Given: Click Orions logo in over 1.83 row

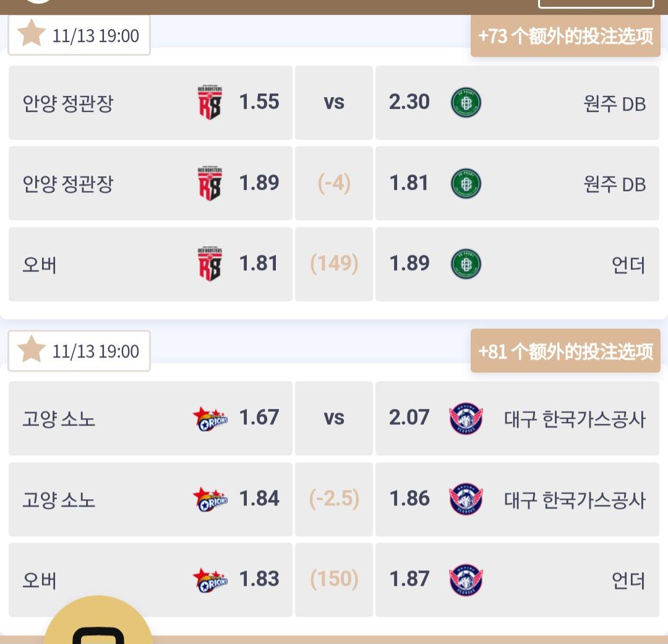Looking at the screenshot, I should point(210,580).
